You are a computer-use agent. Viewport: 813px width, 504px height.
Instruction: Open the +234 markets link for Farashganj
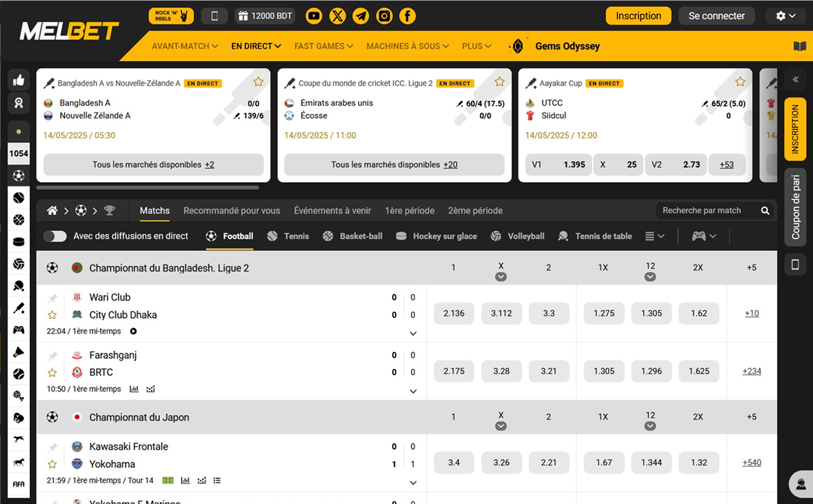752,371
